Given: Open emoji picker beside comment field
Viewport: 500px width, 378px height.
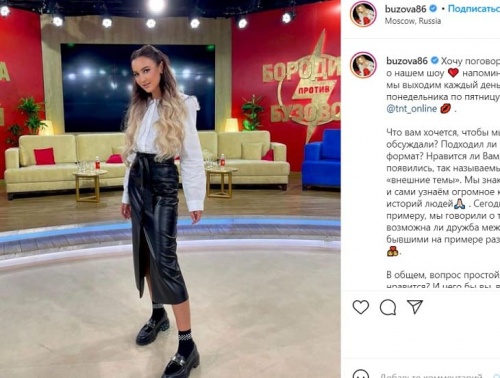Looking at the screenshot, I should tap(361, 375).
